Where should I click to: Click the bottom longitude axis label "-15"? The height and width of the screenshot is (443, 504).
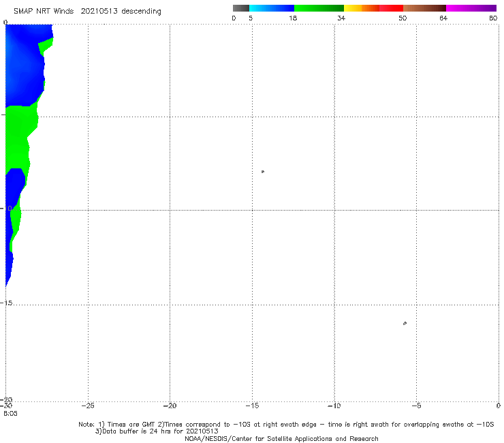tap(252, 406)
